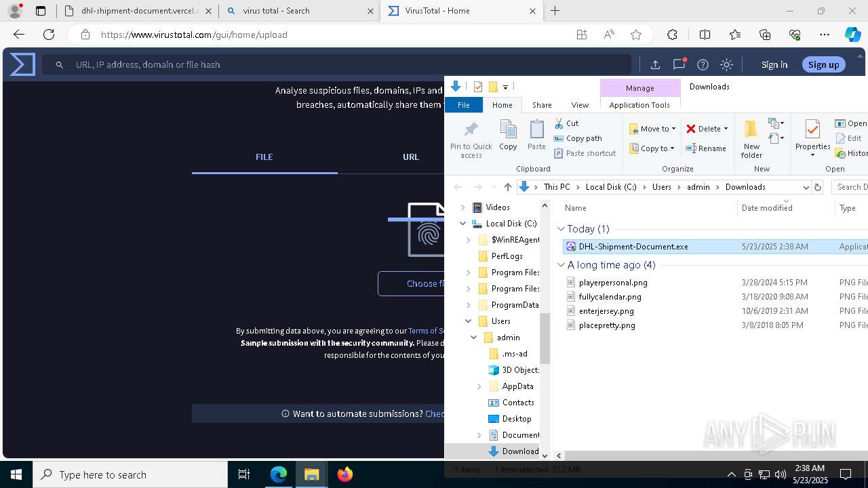Switch to dhl-shipment-document browser tab

137,11
